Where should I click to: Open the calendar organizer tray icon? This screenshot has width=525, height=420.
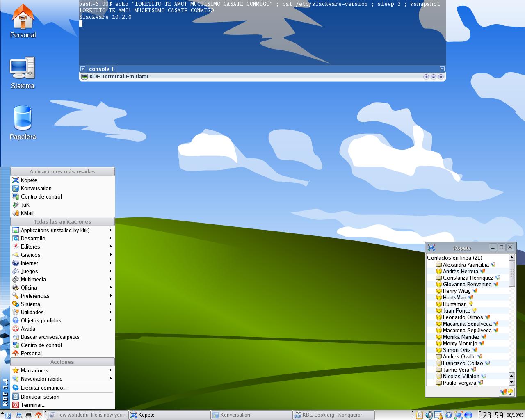click(439, 415)
